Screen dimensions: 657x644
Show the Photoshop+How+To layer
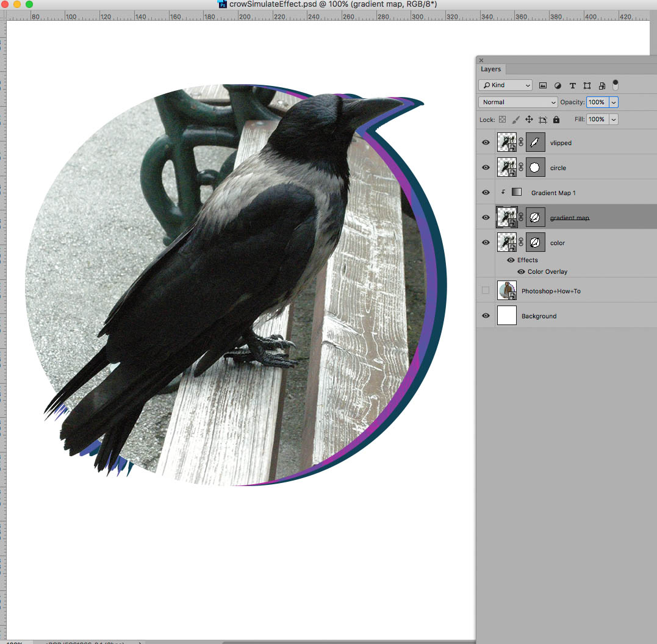[486, 290]
